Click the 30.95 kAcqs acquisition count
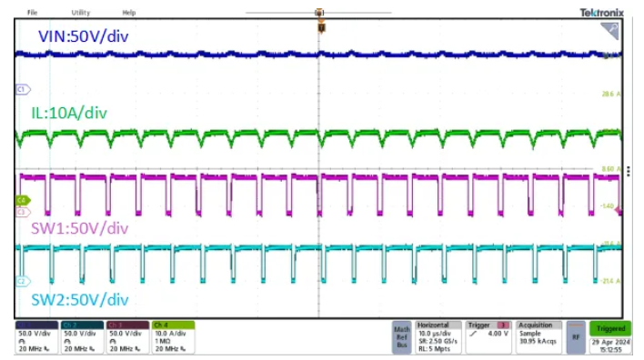Image resolution: width=644 pixels, height=360 pixels. 538,342
